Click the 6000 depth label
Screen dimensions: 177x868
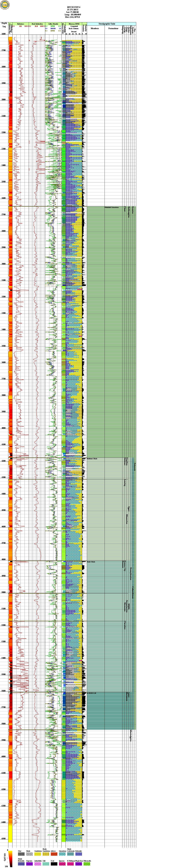click(x=3, y=756)
